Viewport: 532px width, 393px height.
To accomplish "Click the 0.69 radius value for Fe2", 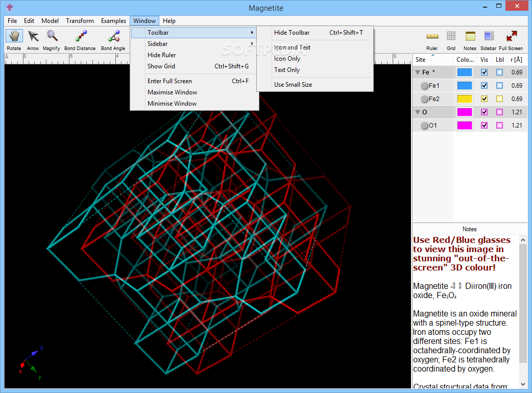I will (517, 99).
